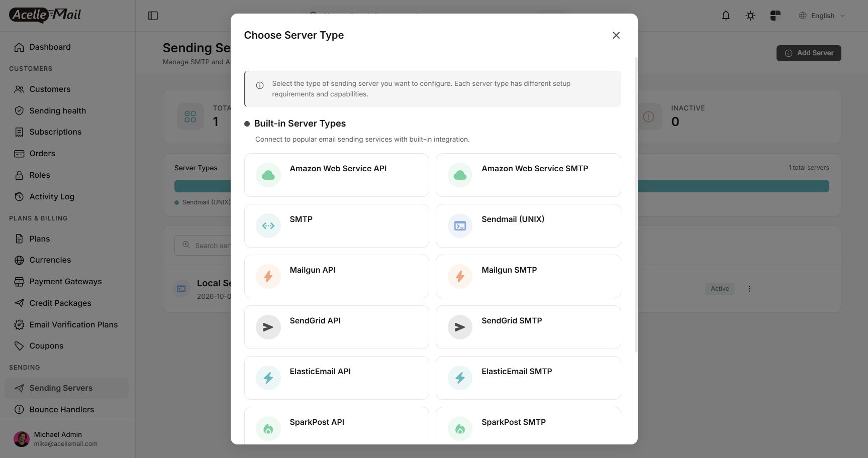This screenshot has height=458, width=868.
Task: Choose Mailgun SMTP server type label
Action: (509, 270)
